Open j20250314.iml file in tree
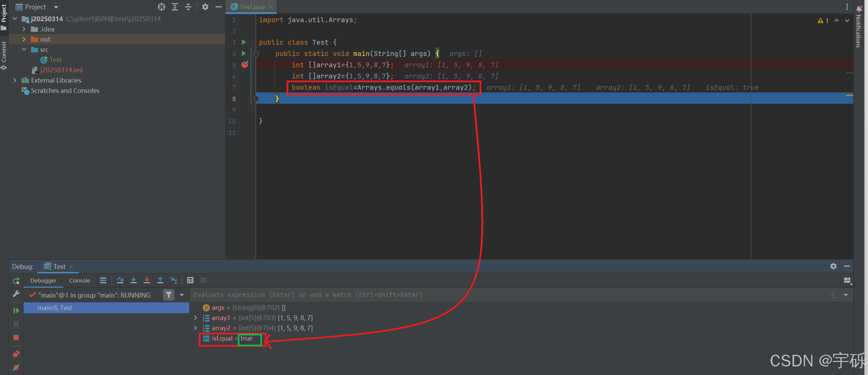The image size is (868, 375). coord(61,70)
